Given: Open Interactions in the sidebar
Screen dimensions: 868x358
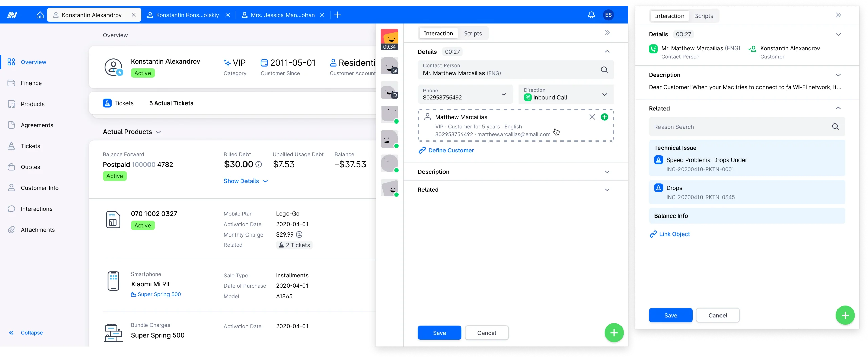Looking at the screenshot, I should (37, 209).
